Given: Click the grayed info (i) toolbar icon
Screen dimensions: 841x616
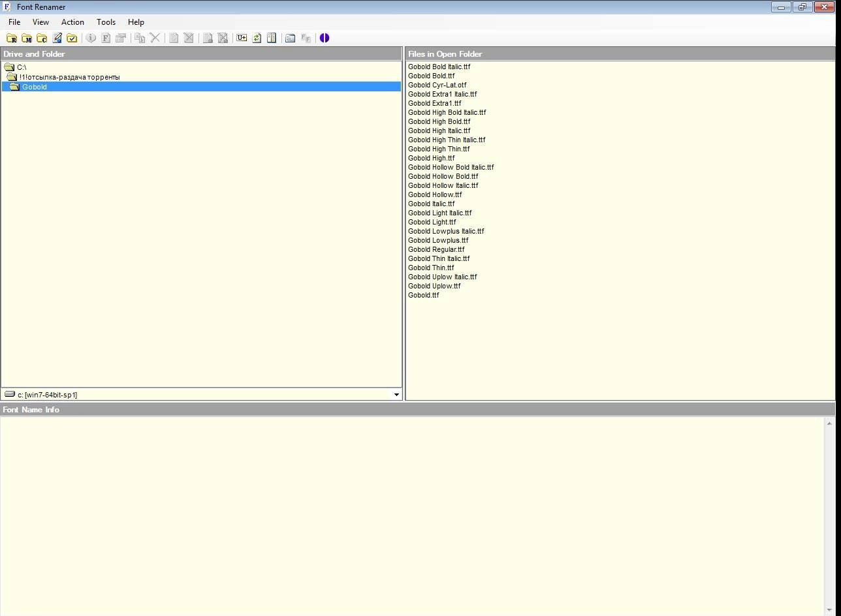Looking at the screenshot, I should tap(91, 38).
